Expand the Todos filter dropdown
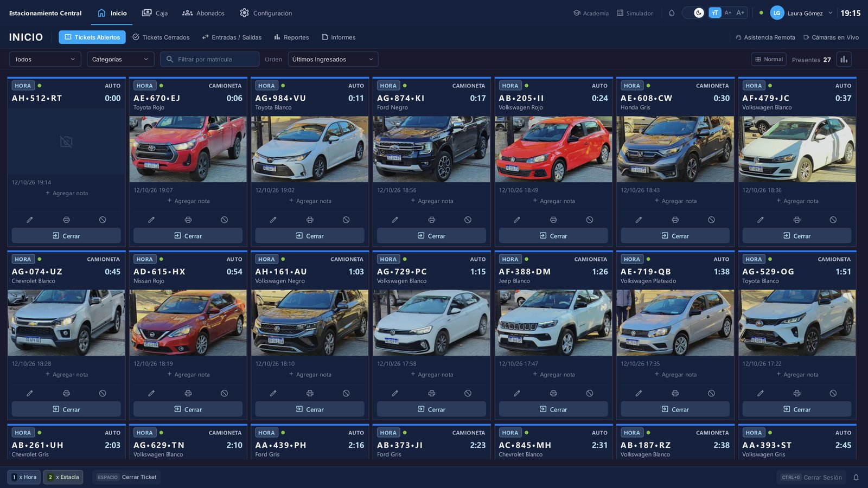 click(x=45, y=59)
